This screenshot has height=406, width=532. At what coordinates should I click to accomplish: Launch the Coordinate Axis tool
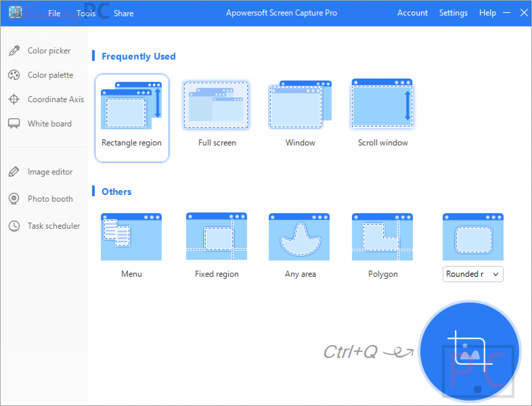click(x=55, y=99)
